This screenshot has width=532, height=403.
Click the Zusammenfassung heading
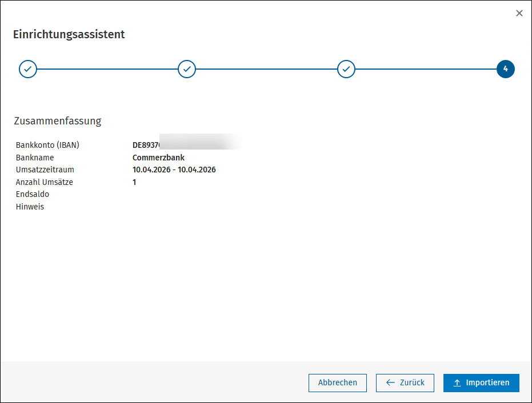(x=58, y=121)
